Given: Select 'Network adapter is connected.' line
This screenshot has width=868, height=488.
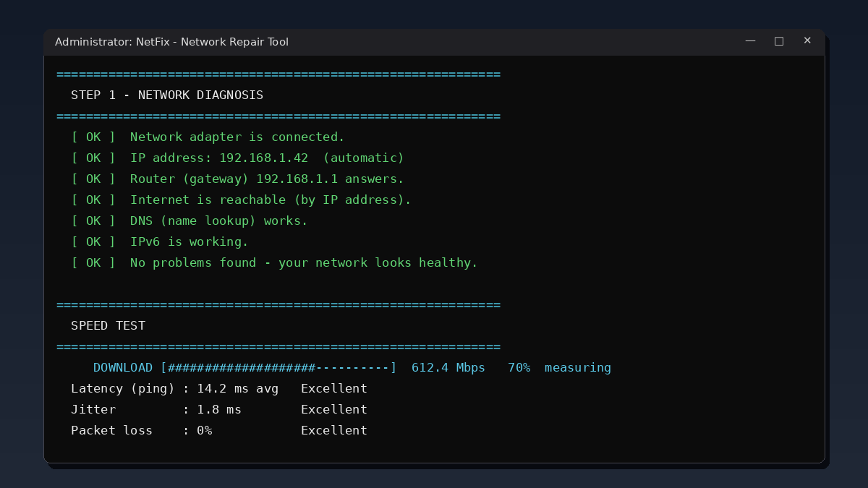Looking at the screenshot, I should pyautogui.click(x=237, y=137).
